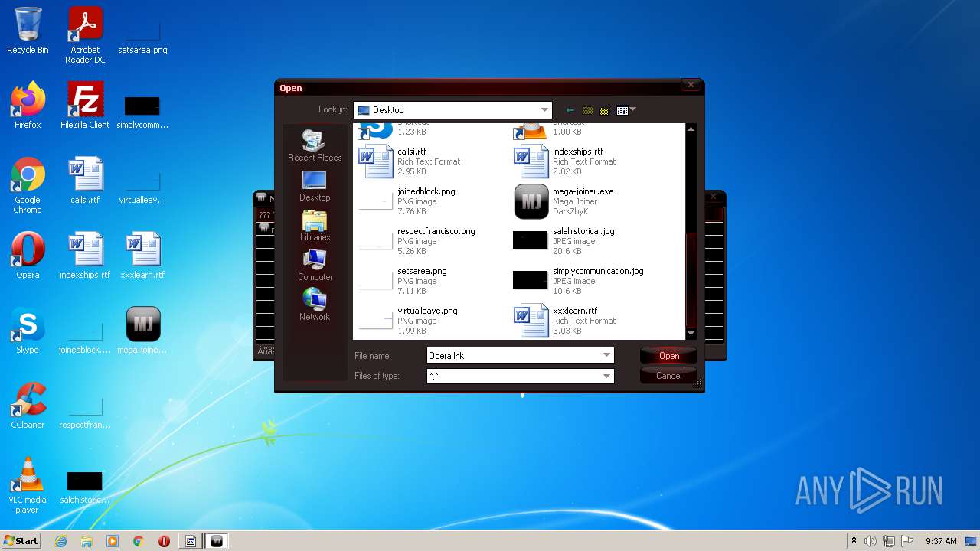Select the Firefox desktop shortcut

click(x=28, y=106)
